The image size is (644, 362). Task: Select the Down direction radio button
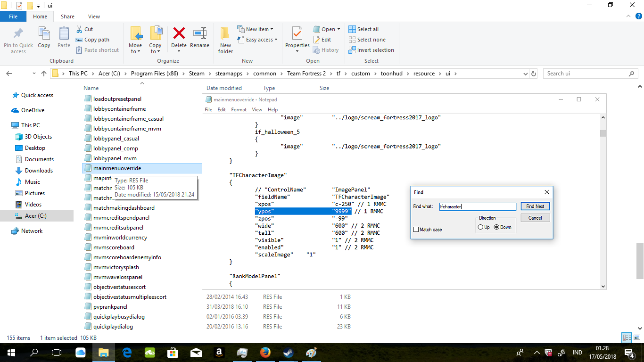tap(496, 227)
